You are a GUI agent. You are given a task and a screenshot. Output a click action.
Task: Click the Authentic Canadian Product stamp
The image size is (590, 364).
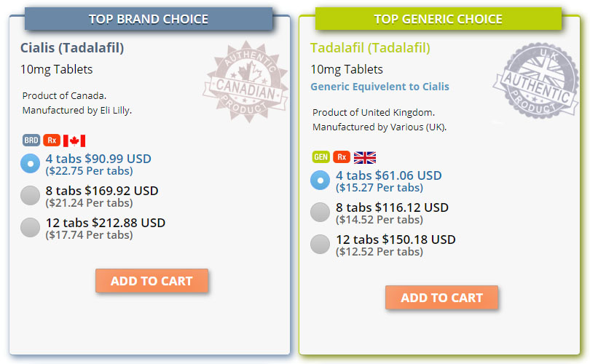[245, 82]
